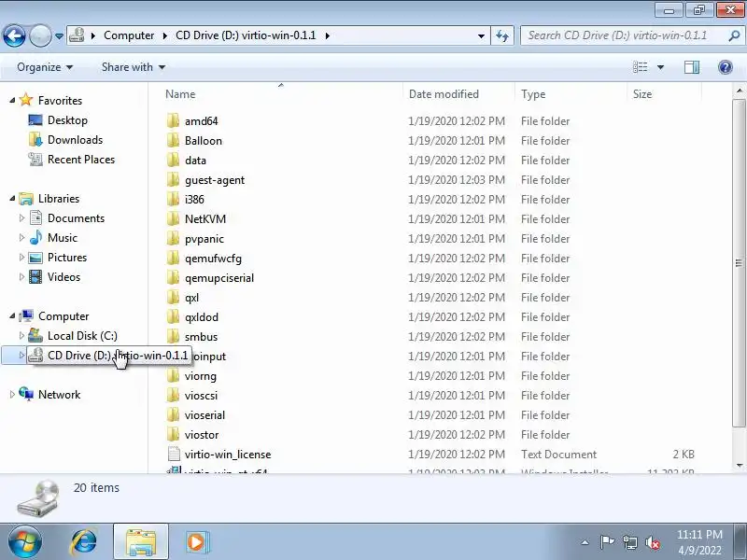Click the Forward navigation arrow button
This screenshot has height=560, width=747.
(40, 35)
